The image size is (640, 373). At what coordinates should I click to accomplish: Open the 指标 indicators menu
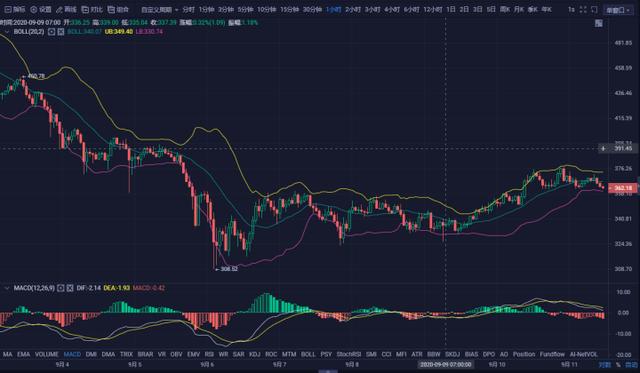point(15,9)
